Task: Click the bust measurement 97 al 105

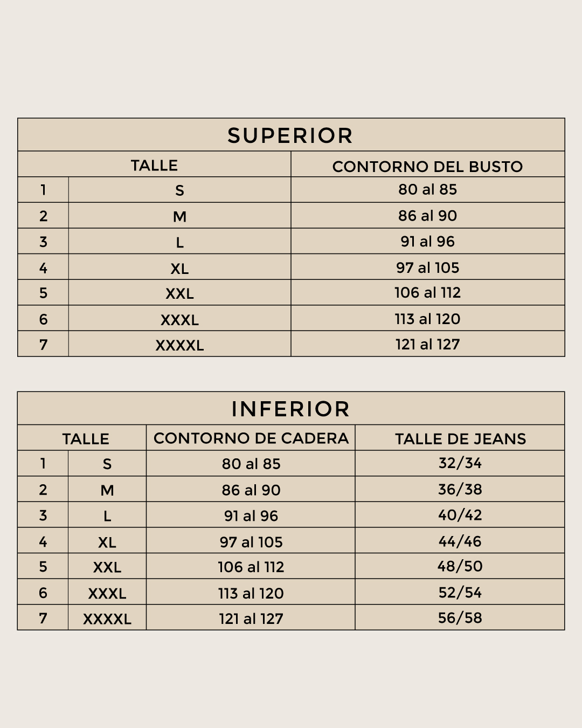Action: coord(427,267)
